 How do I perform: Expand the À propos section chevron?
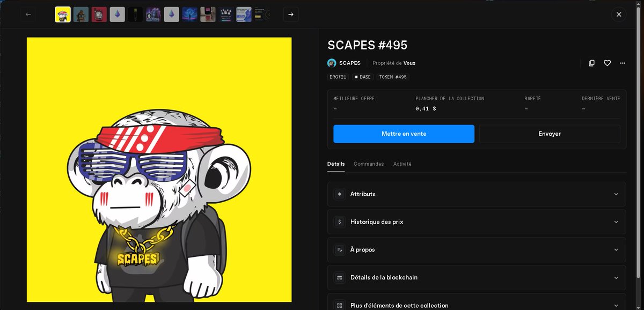(616, 250)
